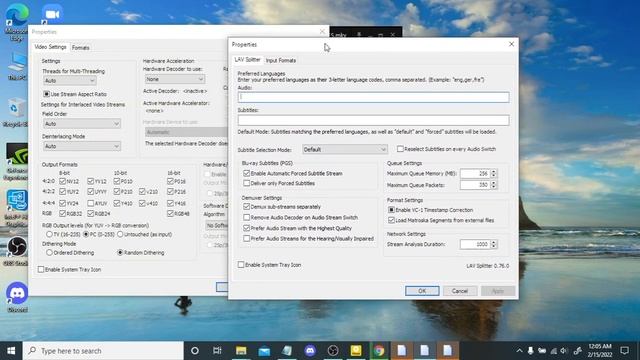Click the Cortana circle in taskbar
Viewport: 640px width, 360px height.
click(x=195, y=351)
